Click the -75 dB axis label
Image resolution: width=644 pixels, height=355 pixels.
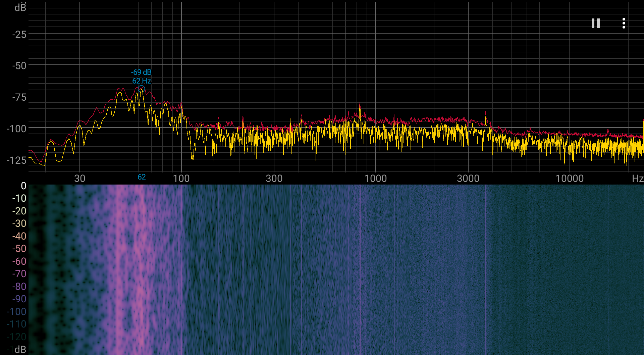[19, 97]
